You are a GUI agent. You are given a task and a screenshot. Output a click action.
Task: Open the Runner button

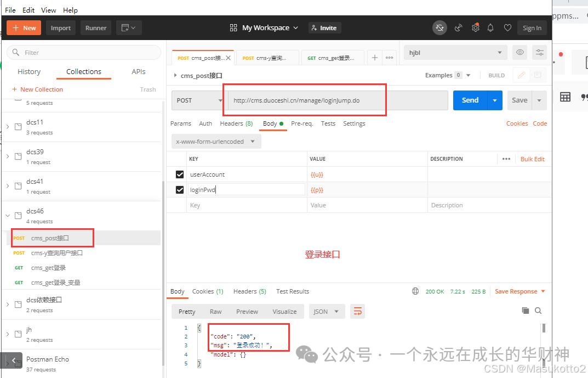pos(96,28)
